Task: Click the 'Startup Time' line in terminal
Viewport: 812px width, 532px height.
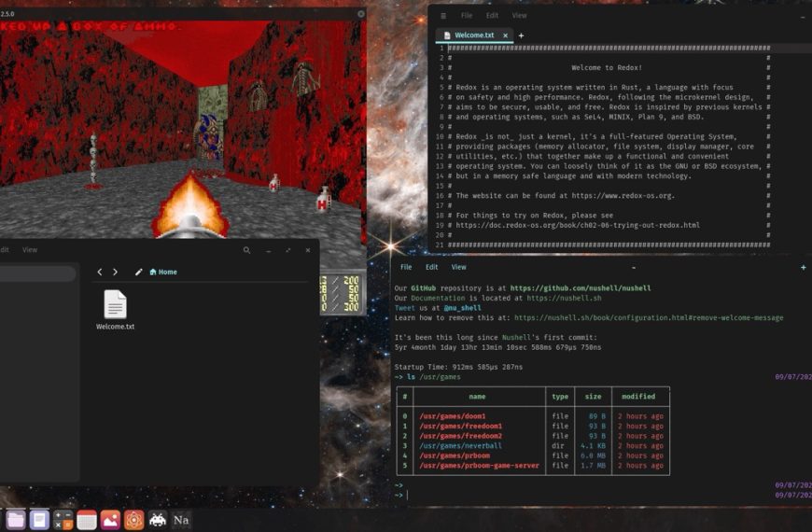Action: [x=458, y=367]
